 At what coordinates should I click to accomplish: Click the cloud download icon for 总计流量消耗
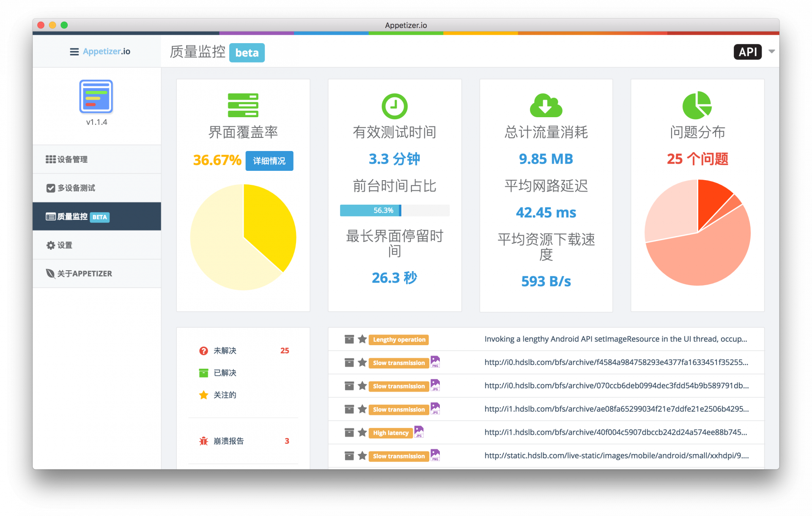[546, 105]
